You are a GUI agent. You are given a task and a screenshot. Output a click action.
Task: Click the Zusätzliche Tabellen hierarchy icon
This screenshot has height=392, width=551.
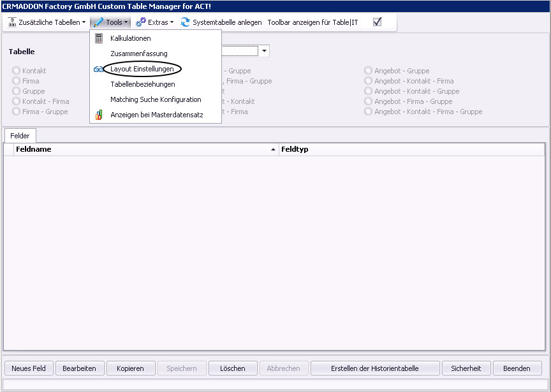tap(12, 22)
